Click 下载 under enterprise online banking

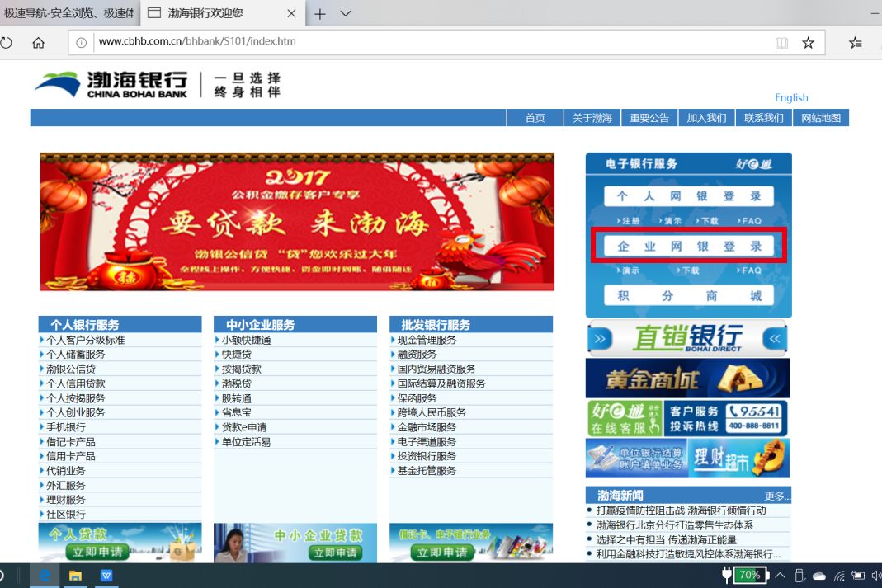pyautogui.click(x=688, y=270)
